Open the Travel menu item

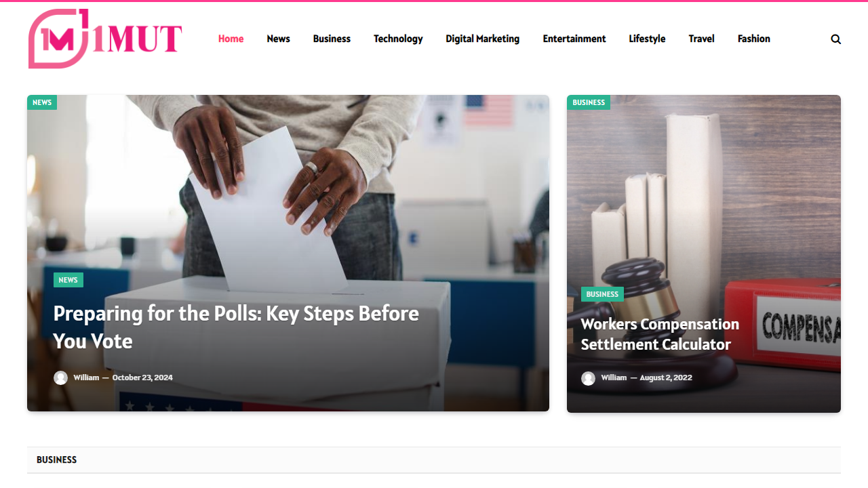[x=701, y=39]
